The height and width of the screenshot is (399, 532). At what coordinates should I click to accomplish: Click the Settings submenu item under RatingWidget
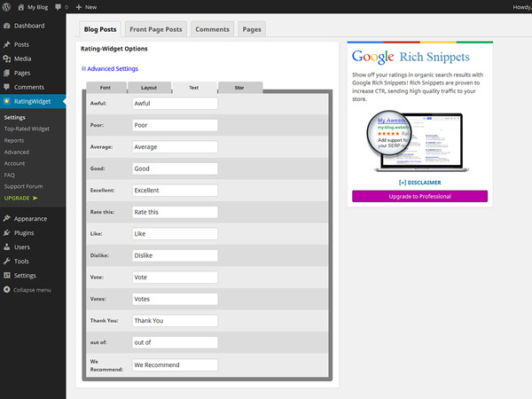tap(14, 117)
